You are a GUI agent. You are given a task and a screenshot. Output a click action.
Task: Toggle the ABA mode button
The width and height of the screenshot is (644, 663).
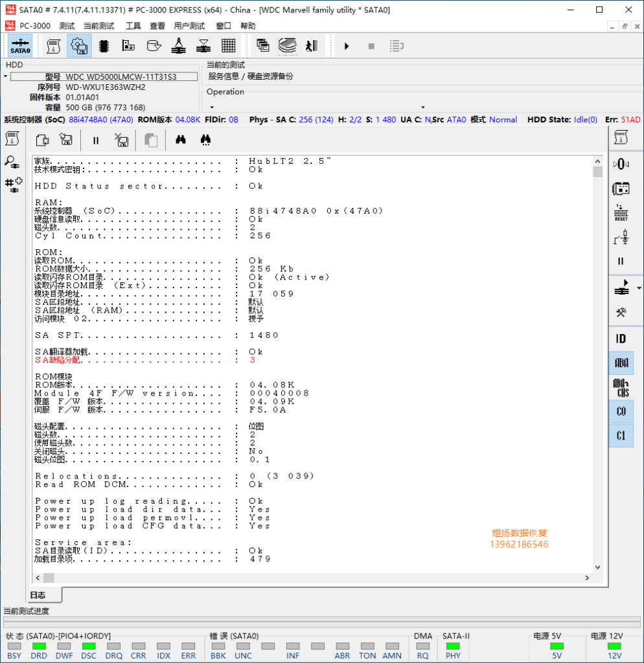tap(621, 363)
